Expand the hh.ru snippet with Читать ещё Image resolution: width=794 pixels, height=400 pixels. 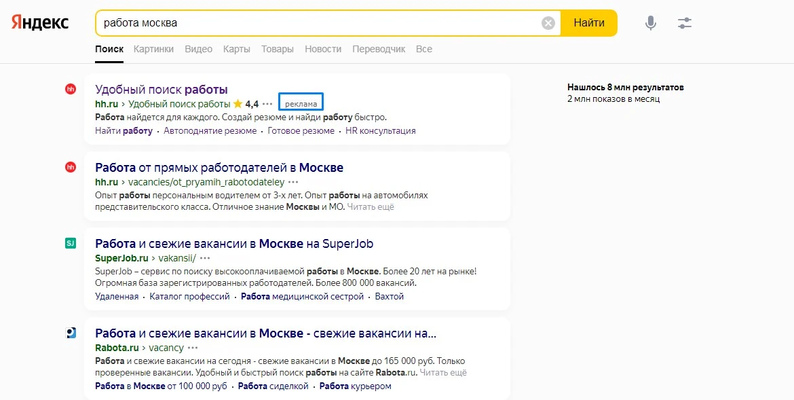[x=370, y=207]
